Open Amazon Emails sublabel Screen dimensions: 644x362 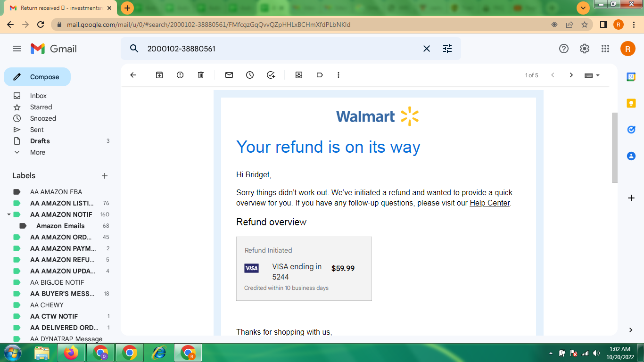(60, 226)
